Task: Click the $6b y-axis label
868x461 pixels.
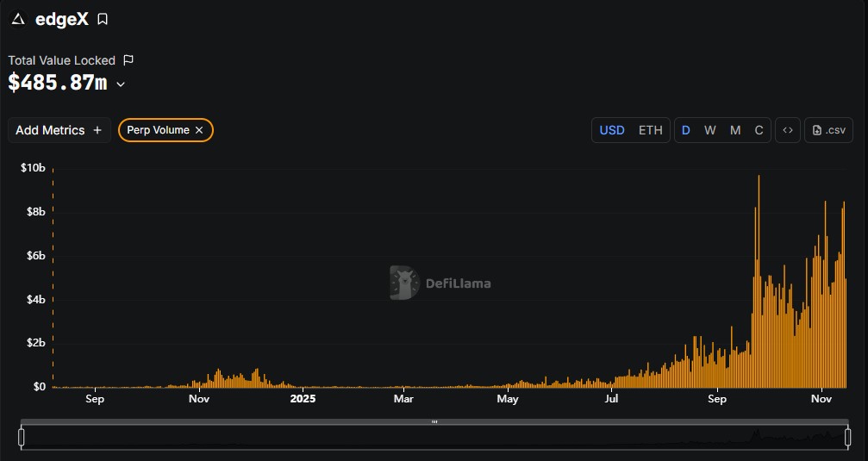Action: (36, 255)
